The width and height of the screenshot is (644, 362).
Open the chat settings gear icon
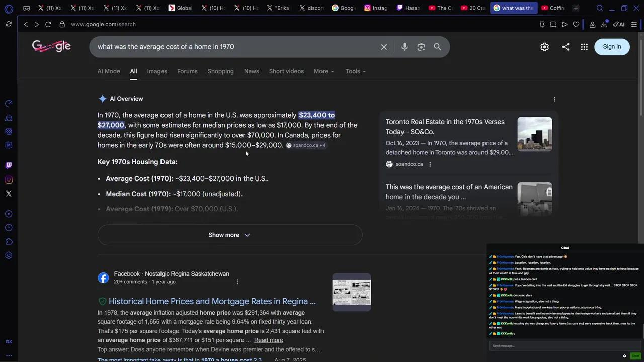(624, 356)
